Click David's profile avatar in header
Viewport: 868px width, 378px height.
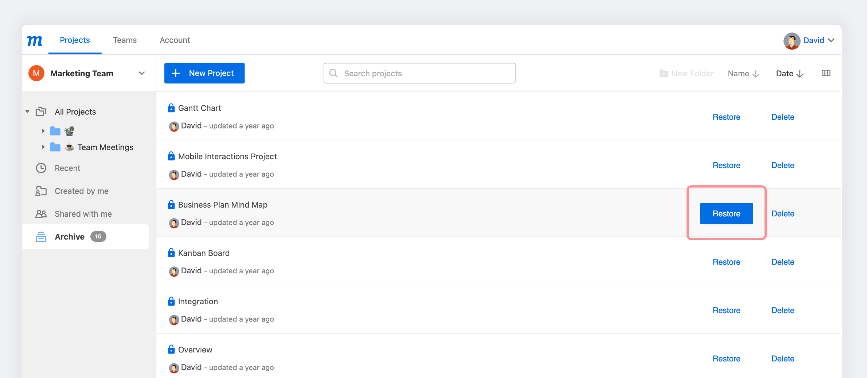click(791, 40)
